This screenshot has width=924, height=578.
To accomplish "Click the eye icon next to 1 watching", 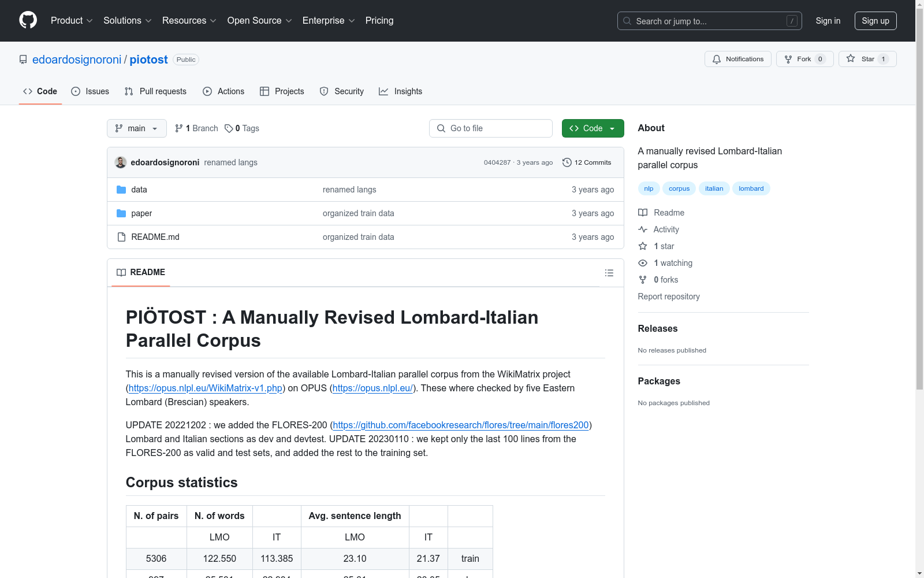I will (x=643, y=263).
